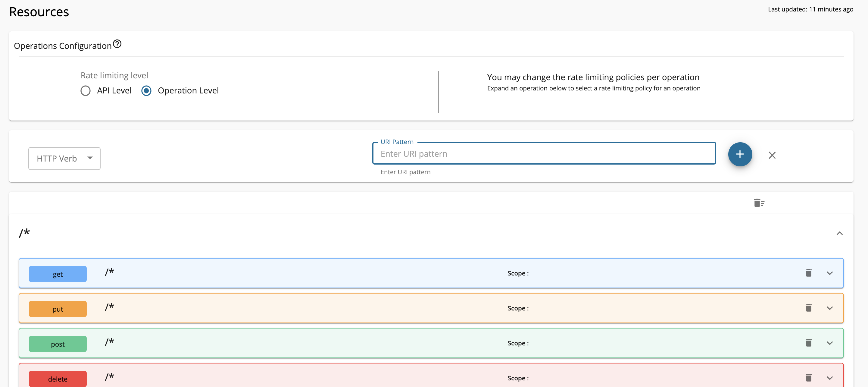Delete the delete operation via its trash icon

coord(808,378)
